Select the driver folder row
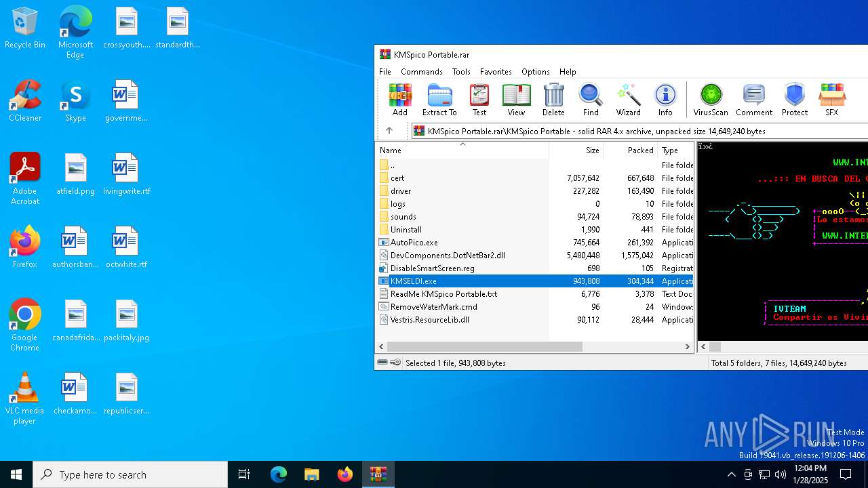The image size is (868, 488). pos(534,190)
